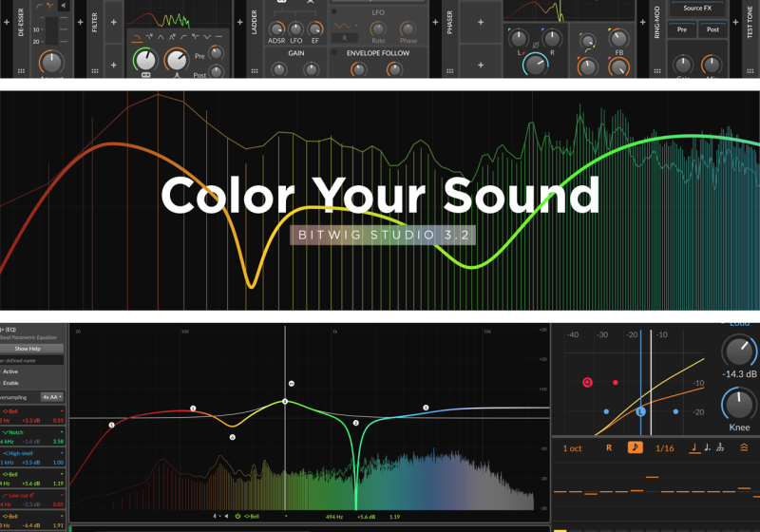Open the 4x AA oversampling dropdown

53,396
